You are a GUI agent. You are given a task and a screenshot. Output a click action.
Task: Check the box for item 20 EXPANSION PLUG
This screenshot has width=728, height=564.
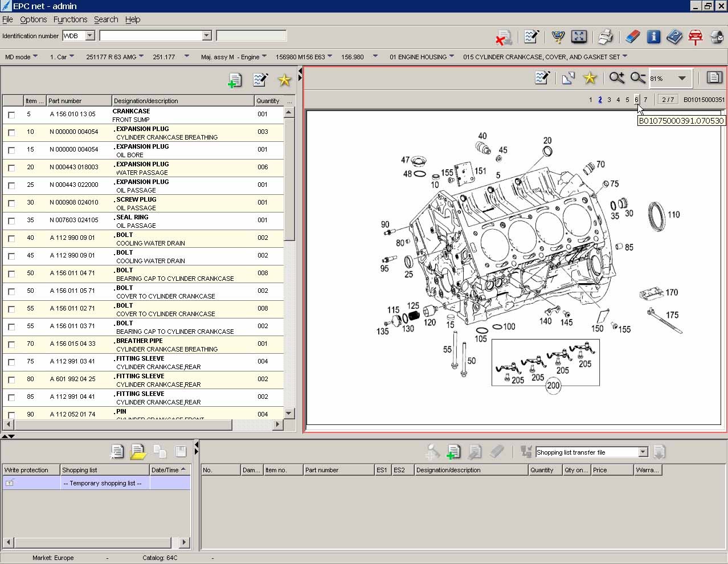click(x=11, y=167)
